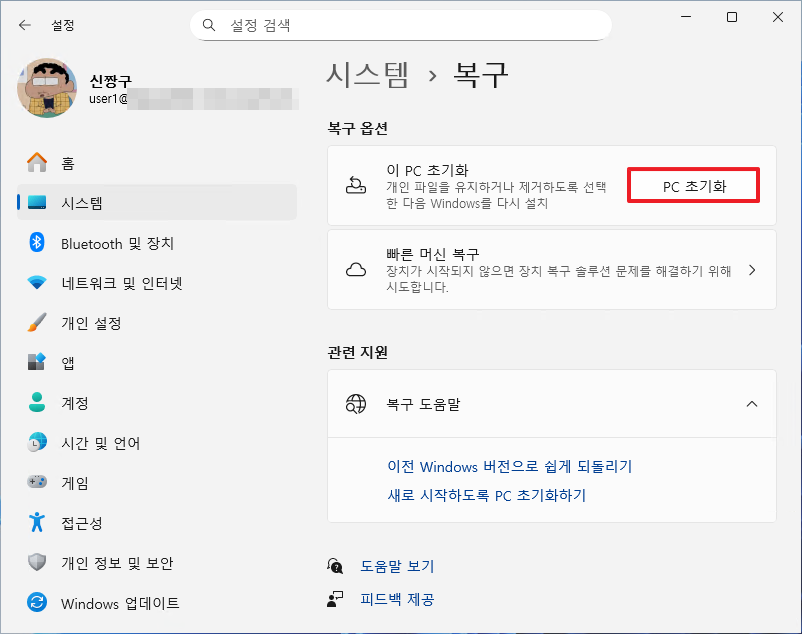Open the 계정 person icon
Screen dimensions: 802x634
37,402
